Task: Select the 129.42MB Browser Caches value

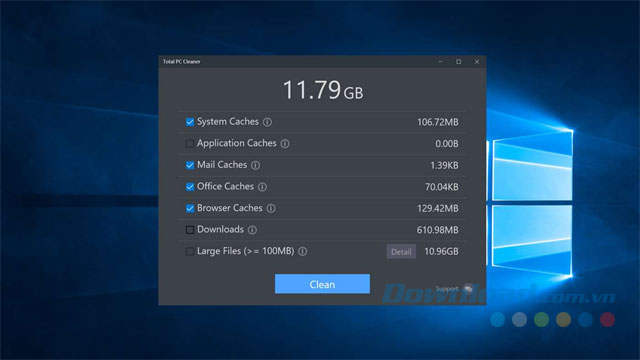Action: click(438, 209)
